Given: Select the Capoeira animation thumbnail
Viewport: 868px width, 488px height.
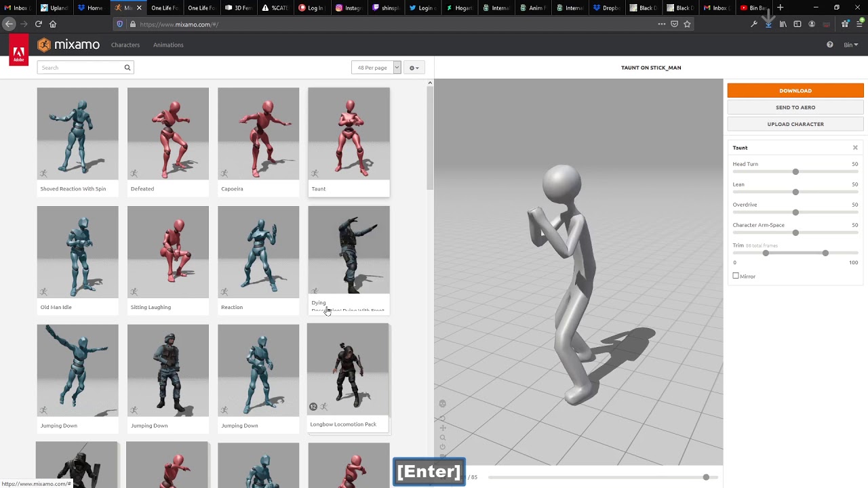Looking at the screenshot, I should point(258,134).
